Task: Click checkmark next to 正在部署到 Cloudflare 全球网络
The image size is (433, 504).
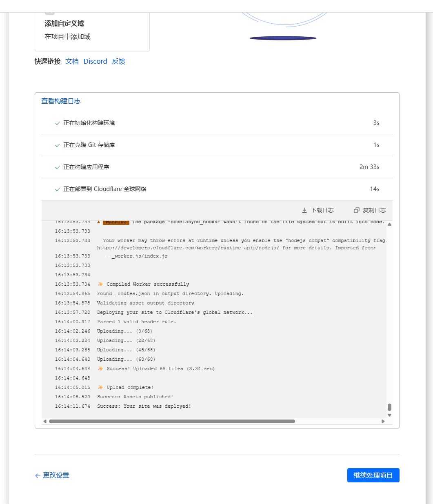Action: click(57, 189)
